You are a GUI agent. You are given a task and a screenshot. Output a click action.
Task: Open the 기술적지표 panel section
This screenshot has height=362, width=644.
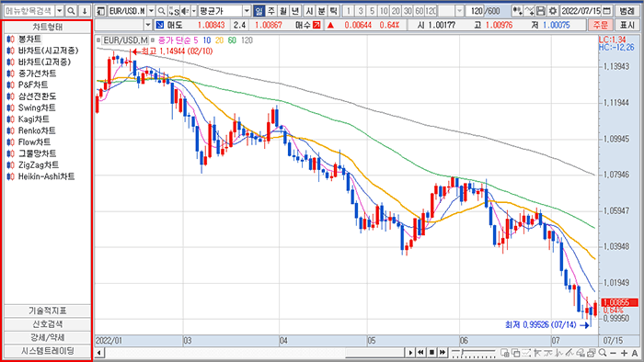[x=47, y=311]
